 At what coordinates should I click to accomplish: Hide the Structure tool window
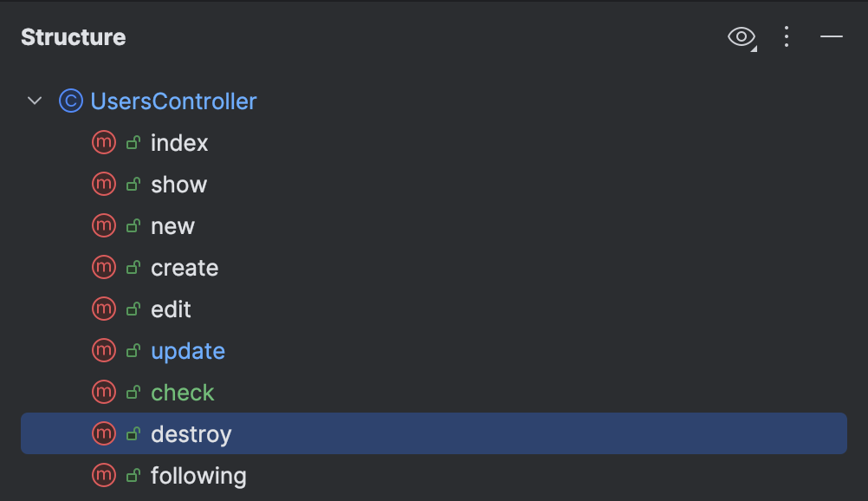tap(832, 36)
